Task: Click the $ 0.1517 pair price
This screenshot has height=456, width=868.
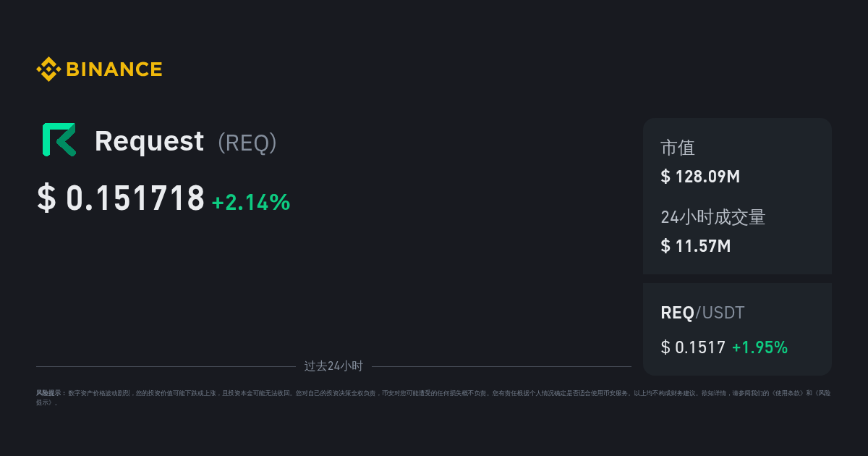Action: pos(692,347)
